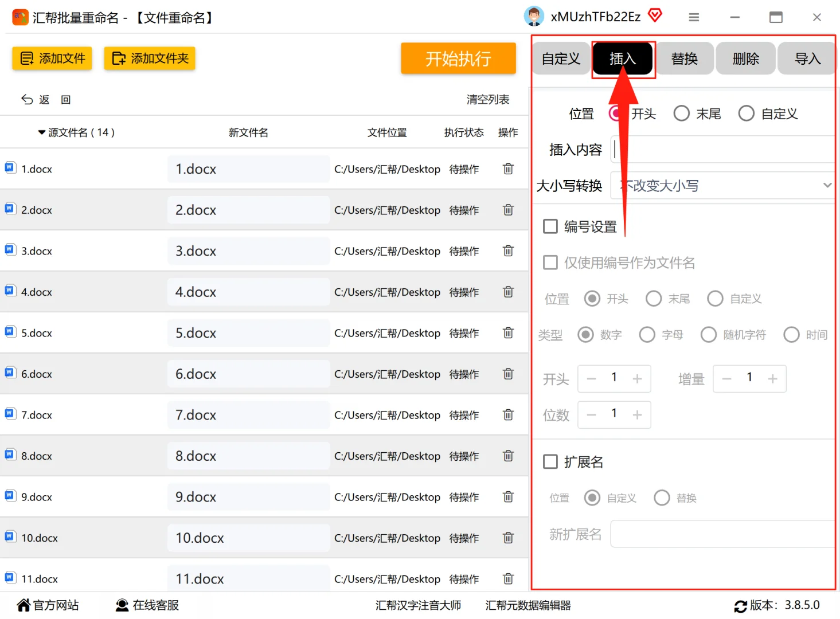Switch to the 替换 replace tab
The image size is (840, 619).
tap(684, 58)
